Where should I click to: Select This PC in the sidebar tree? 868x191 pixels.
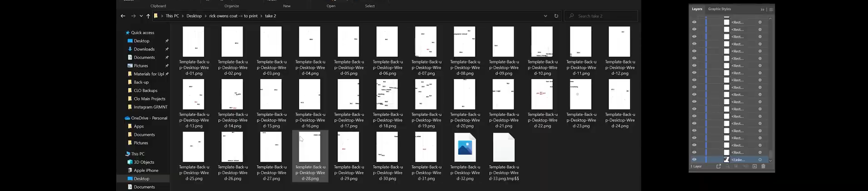coord(138,154)
